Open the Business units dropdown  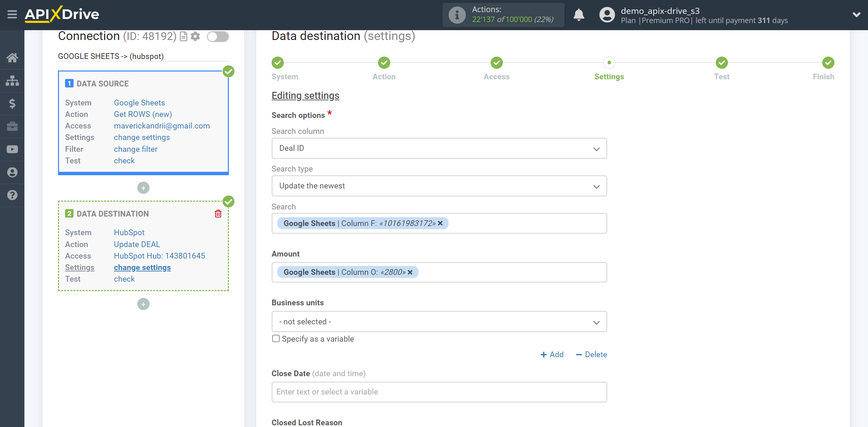point(439,321)
